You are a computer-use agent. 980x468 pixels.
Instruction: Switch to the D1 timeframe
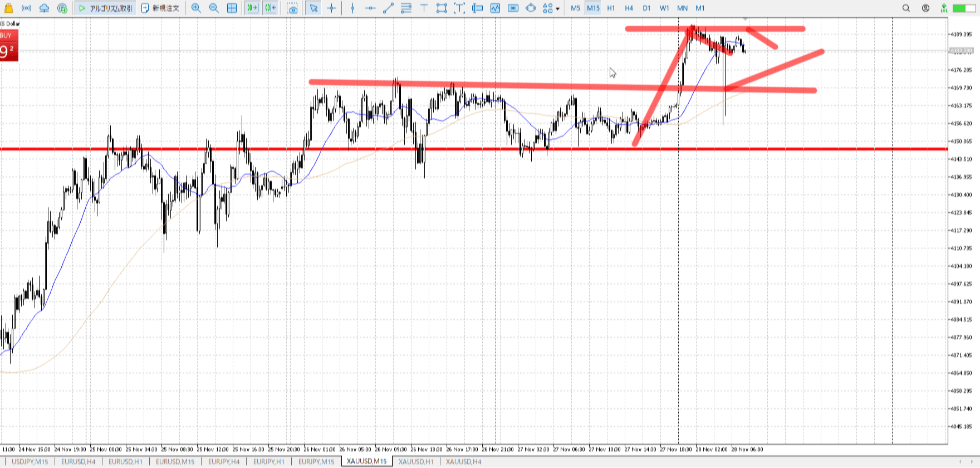click(x=646, y=8)
